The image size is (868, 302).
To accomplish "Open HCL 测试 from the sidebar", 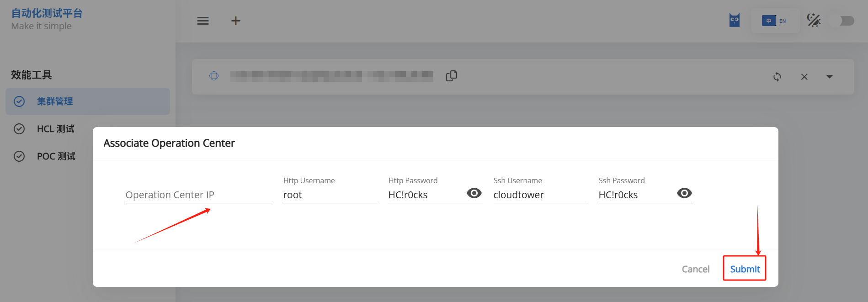I will point(55,129).
